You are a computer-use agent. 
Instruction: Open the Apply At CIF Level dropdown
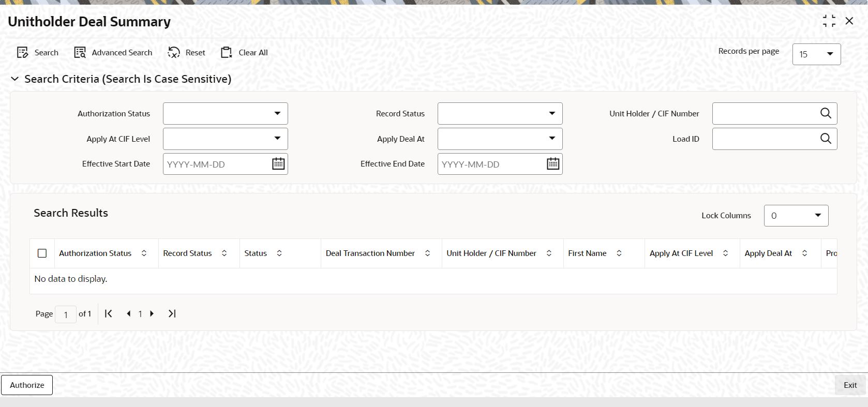pos(225,139)
